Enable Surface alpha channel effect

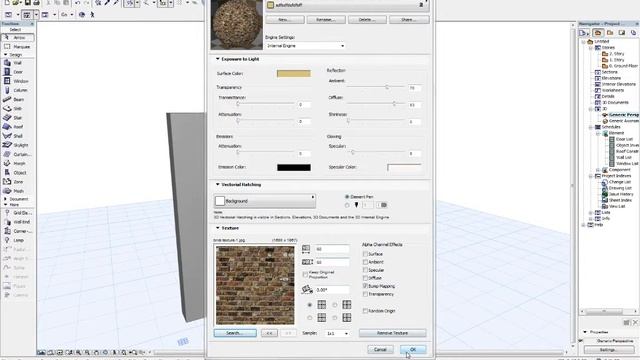point(365,254)
